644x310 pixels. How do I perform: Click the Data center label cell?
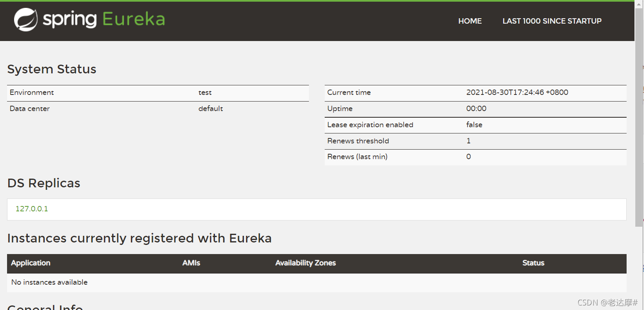[30, 109]
